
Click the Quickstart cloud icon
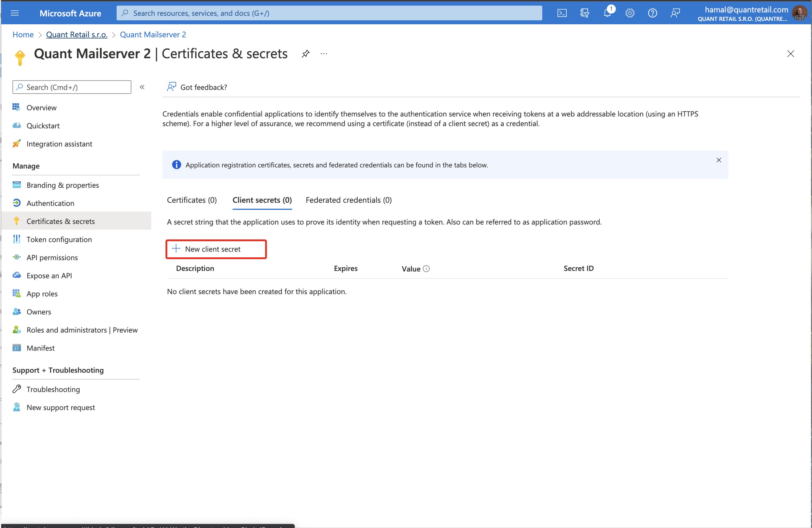[16, 125]
